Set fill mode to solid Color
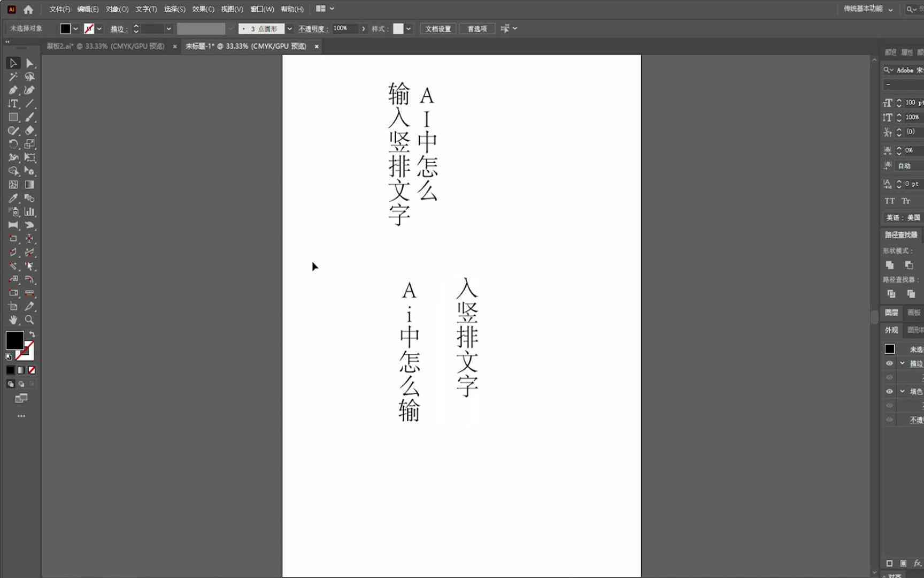This screenshot has height=578, width=924. pos(10,370)
